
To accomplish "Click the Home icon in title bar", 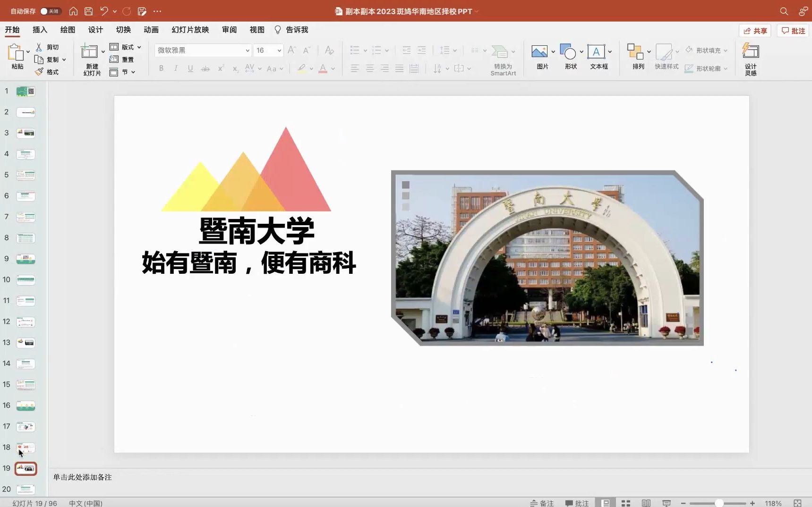I will (73, 11).
